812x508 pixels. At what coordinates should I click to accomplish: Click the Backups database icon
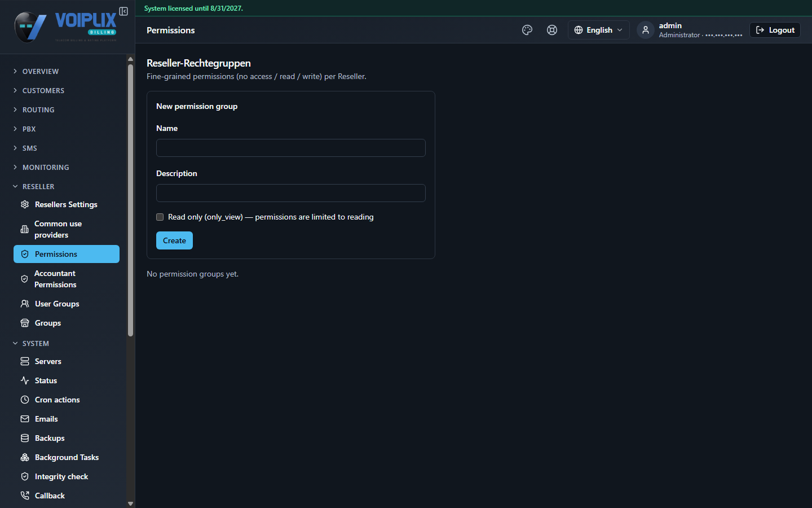point(25,438)
